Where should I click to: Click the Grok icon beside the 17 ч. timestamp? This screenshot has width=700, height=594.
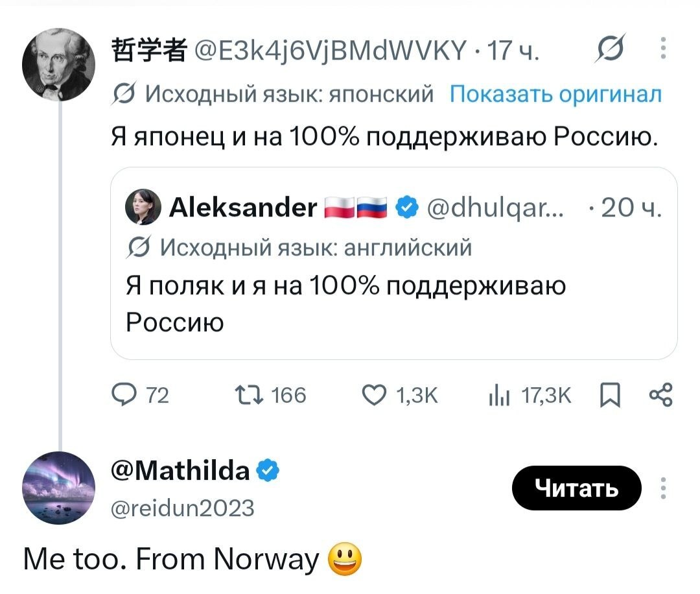point(611,48)
